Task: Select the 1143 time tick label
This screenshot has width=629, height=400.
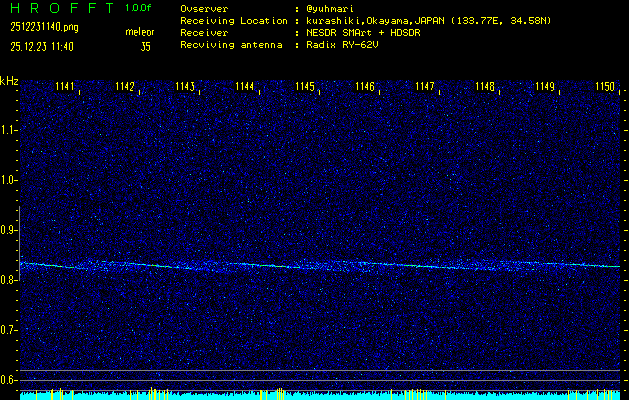Action: point(184,87)
